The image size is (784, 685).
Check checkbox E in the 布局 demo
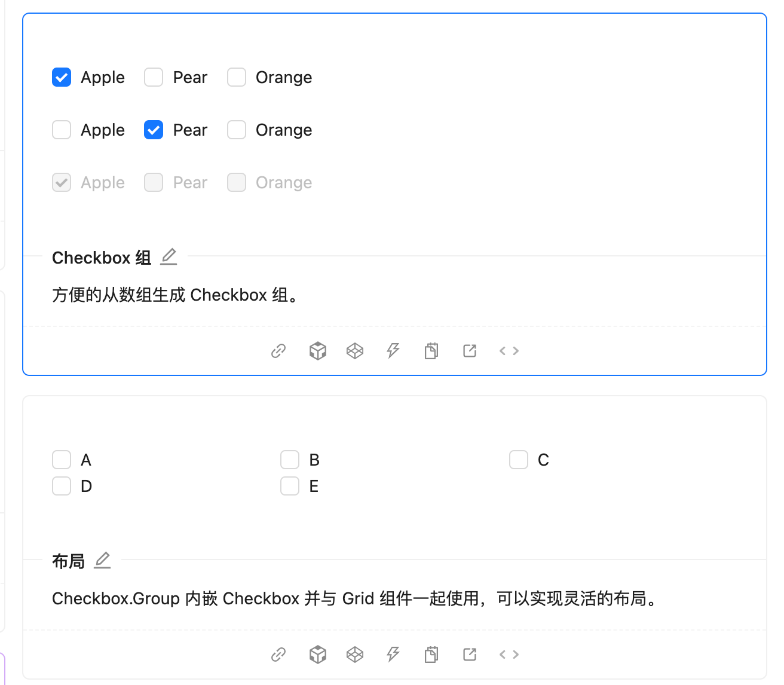click(x=290, y=486)
